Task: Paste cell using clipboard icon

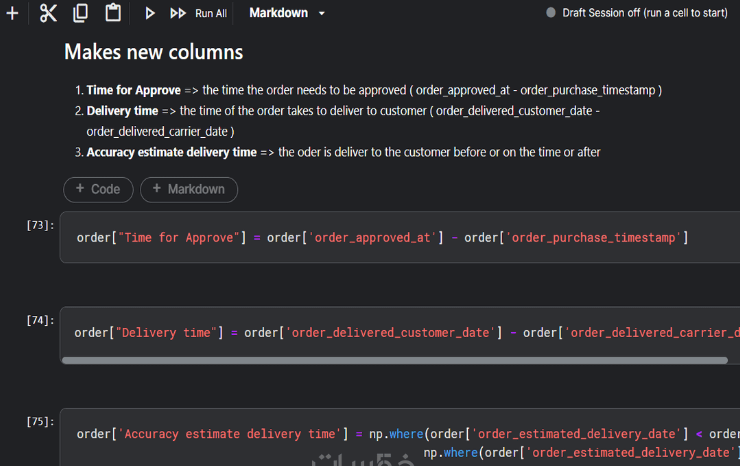Action: coord(113,13)
